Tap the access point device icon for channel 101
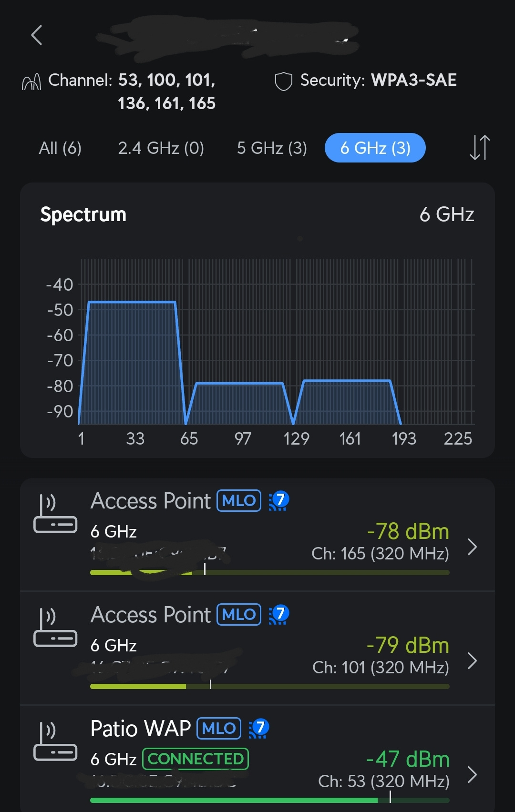 (x=55, y=628)
